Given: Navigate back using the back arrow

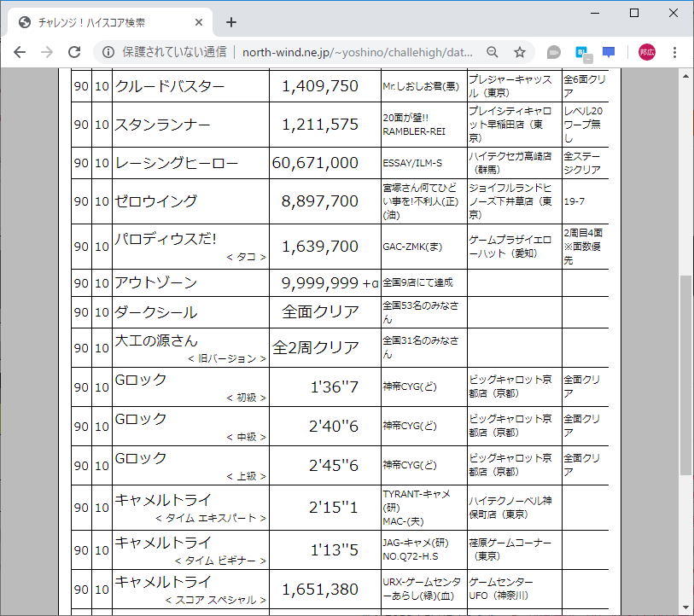Looking at the screenshot, I should (x=19, y=52).
